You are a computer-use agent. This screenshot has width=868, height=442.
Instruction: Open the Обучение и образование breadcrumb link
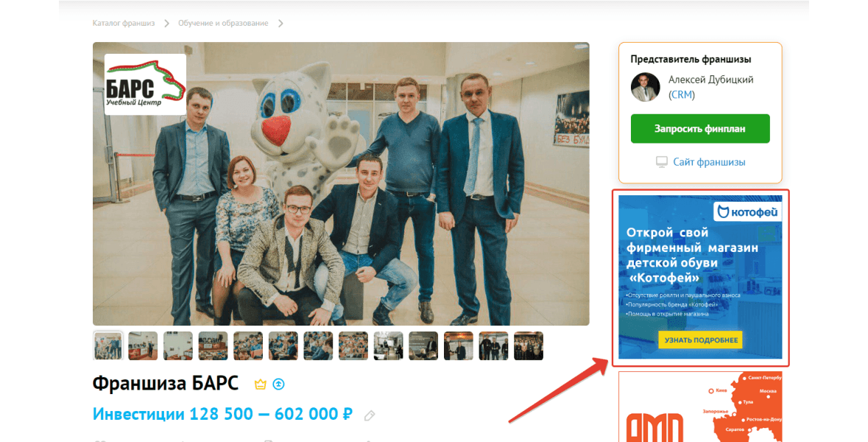(223, 24)
